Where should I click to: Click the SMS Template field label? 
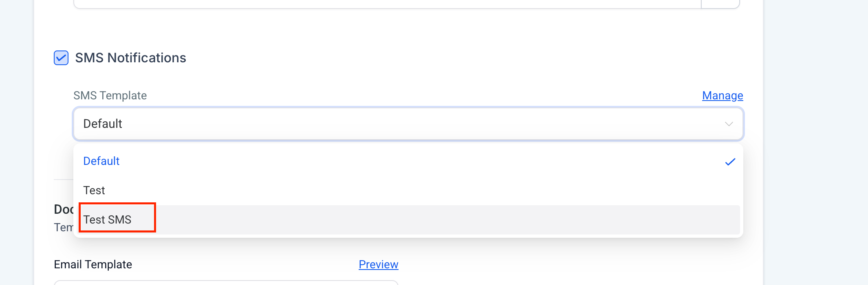click(x=110, y=96)
